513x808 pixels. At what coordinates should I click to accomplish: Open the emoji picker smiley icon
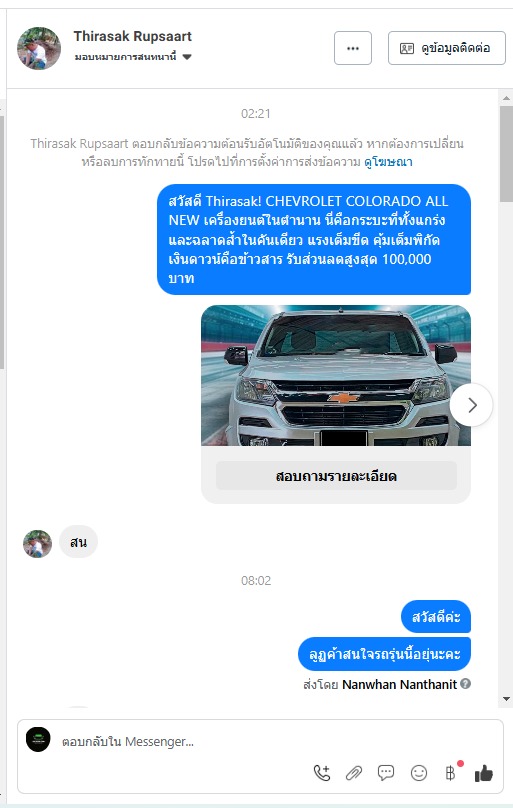coord(419,773)
